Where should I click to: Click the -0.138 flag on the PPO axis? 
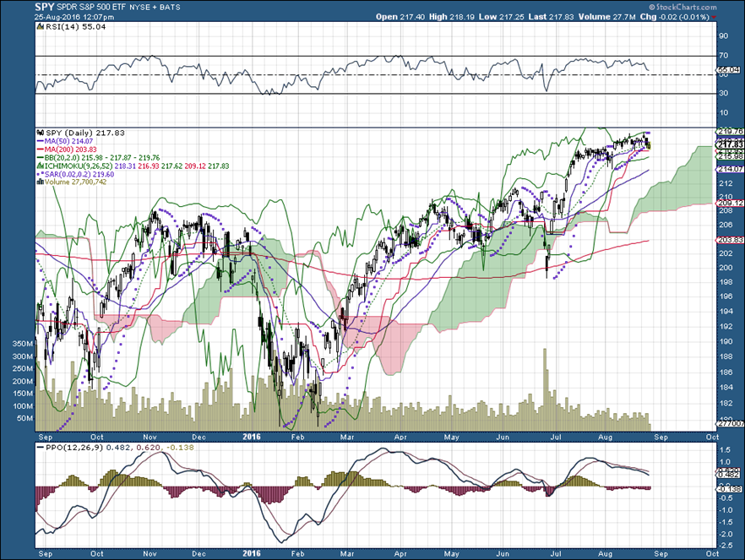point(729,489)
